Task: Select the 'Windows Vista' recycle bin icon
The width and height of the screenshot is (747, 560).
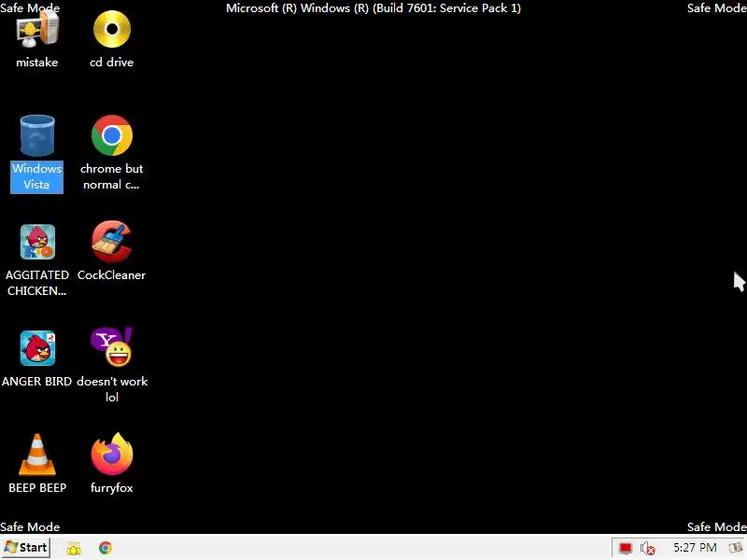Action: pos(37,136)
